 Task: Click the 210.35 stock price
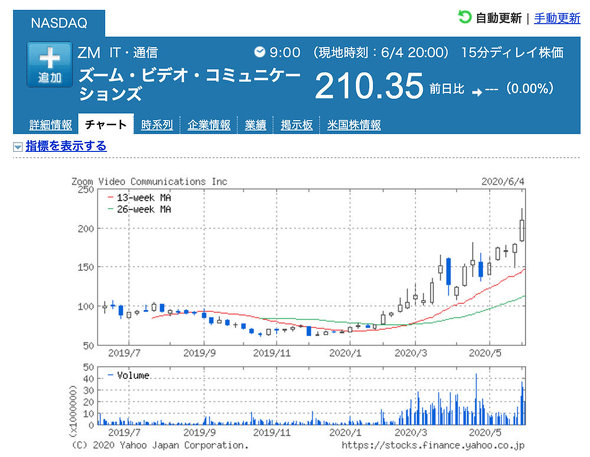point(369,86)
